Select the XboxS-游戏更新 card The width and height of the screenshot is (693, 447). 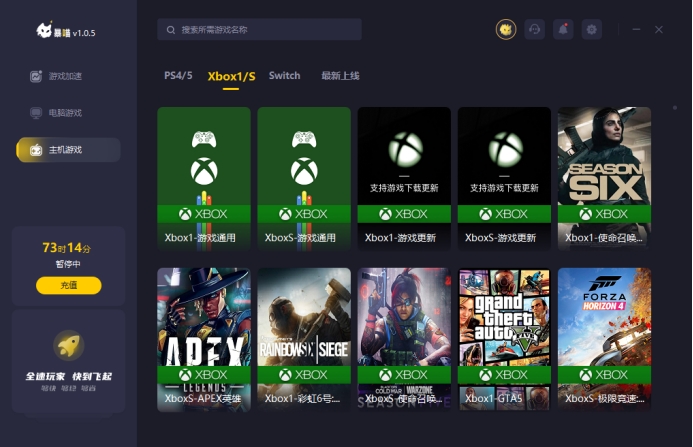click(504, 179)
